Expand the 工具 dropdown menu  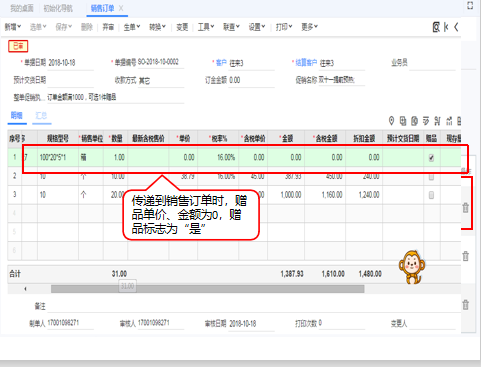(x=206, y=27)
